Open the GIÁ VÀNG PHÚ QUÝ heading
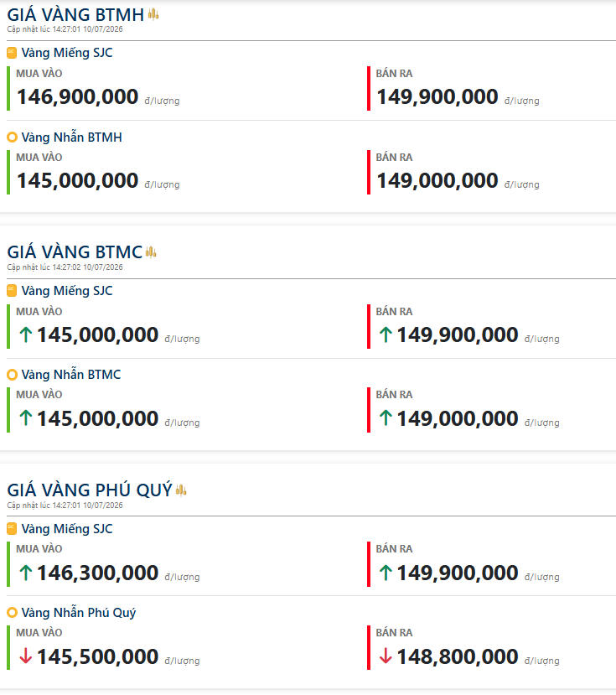Image resolution: width=616 pixels, height=695 pixels. [x=90, y=490]
